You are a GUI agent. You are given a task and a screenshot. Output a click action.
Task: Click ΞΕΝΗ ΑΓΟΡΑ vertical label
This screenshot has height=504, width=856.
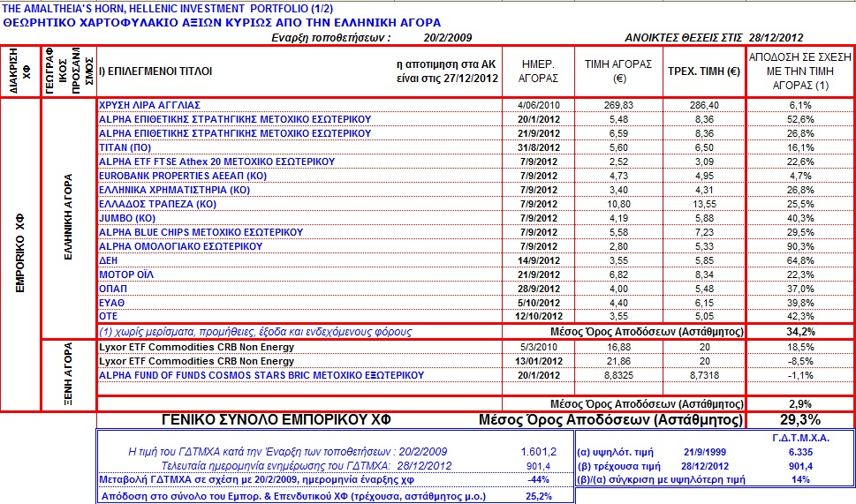point(68,373)
